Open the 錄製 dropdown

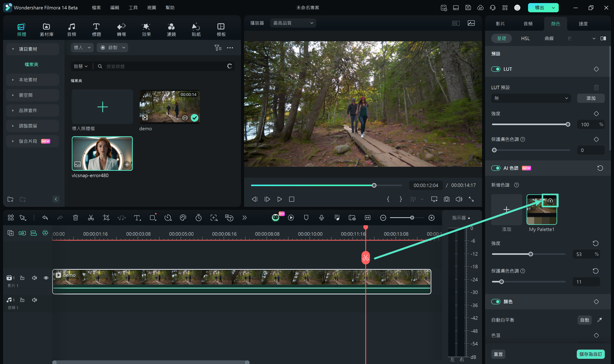pyautogui.click(x=112, y=48)
